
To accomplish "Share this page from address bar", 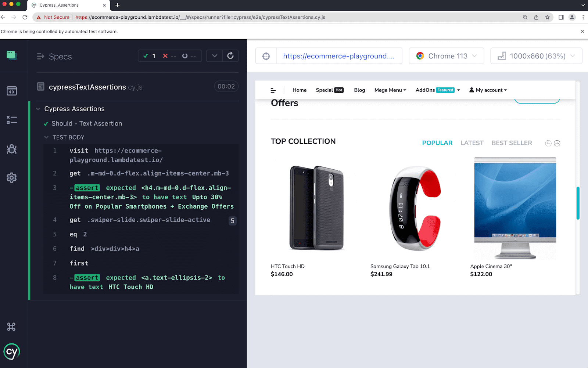I will click(536, 17).
